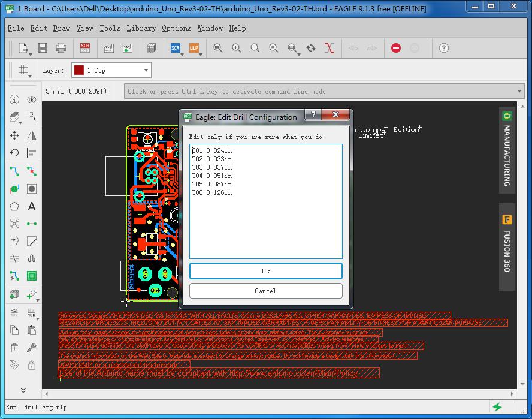This screenshot has width=532, height=419.
Task: Open the command line history dropdown arrow
Action: [519, 91]
